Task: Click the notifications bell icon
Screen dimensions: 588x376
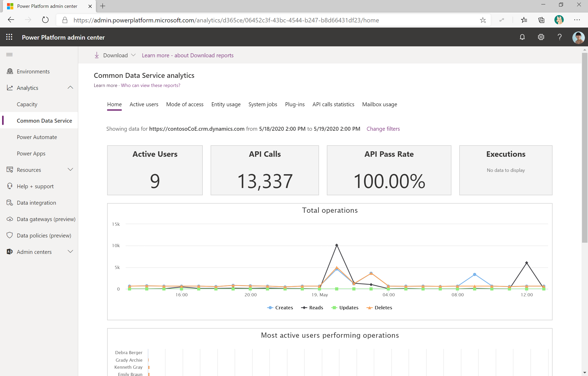Action: (x=522, y=38)
